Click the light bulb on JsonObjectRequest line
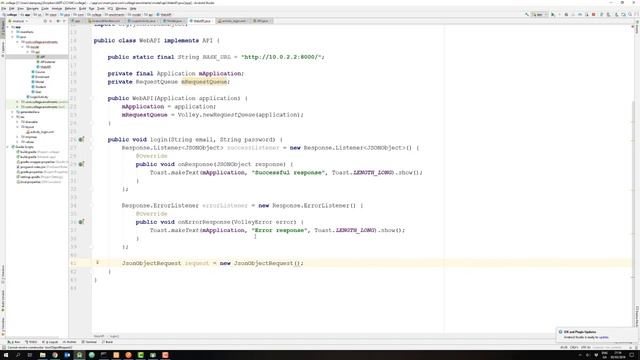Viewport: 640px width, 360px height. click(x=98, y=262)
